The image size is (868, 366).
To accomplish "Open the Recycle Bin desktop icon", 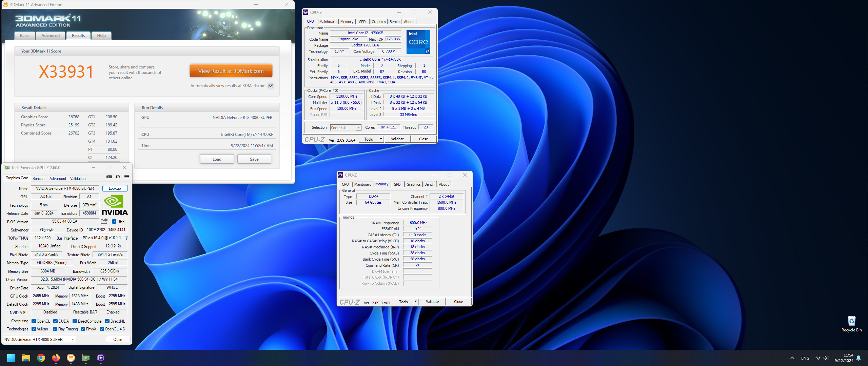I will coord(851,324).
